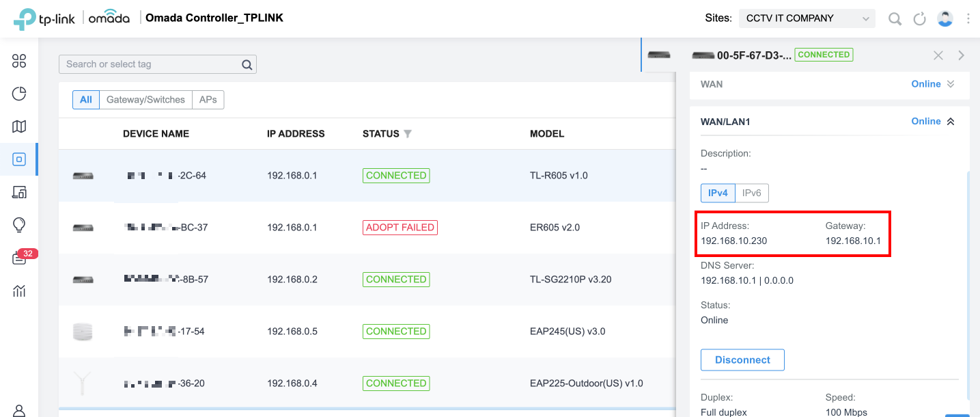Collapse the WAN/LAN1 section chevron
This screenshot has height=417, width=980.
click(x=951, y=121)
